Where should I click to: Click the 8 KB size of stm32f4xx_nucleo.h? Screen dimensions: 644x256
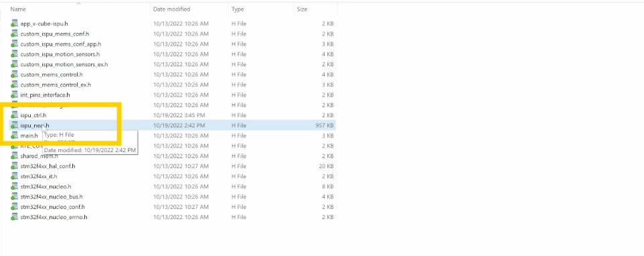pos(328,186)
